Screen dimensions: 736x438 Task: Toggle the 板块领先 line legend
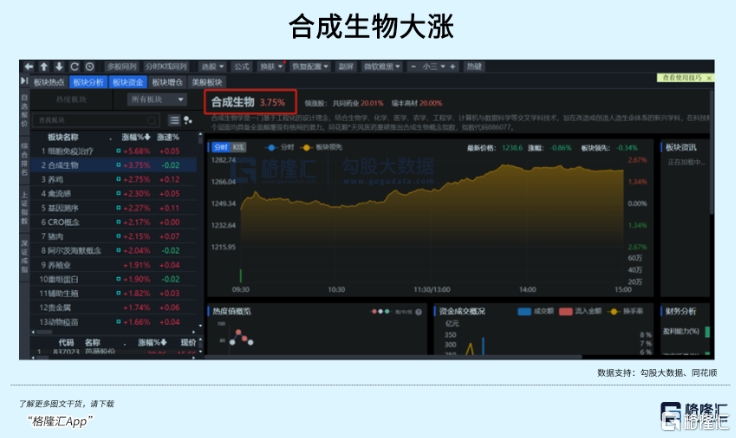click(x=323, y=147)
